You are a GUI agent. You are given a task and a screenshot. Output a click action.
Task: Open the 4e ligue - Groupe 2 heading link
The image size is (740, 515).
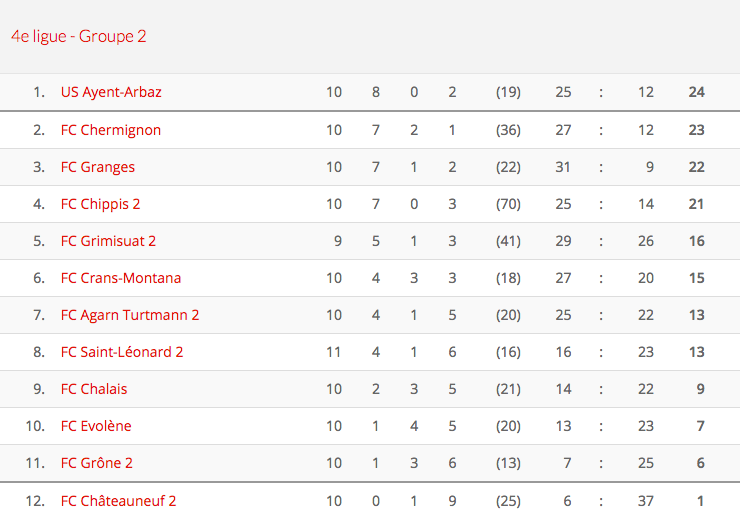[x=79, y=36]
